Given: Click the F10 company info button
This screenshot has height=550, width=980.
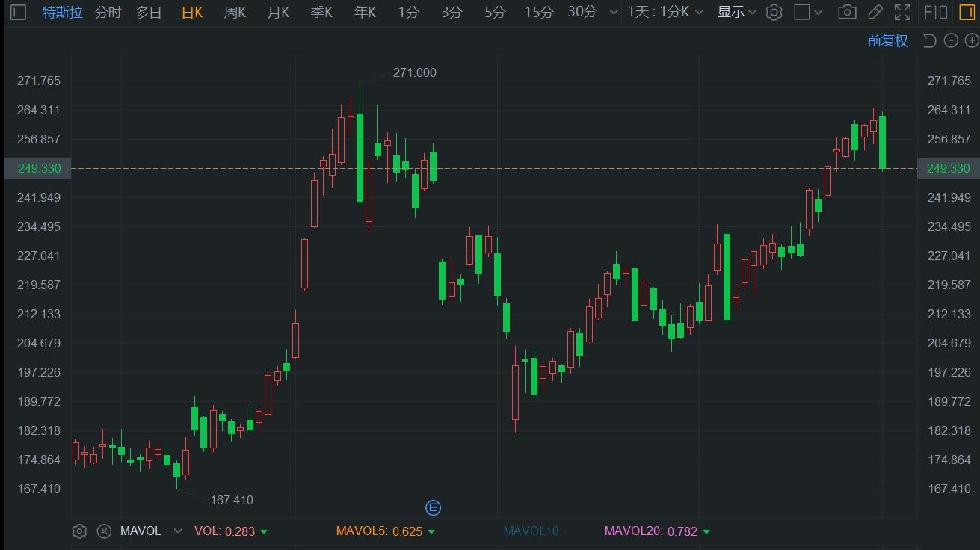Looking at the screenshot, I should (x=936, y=12).
